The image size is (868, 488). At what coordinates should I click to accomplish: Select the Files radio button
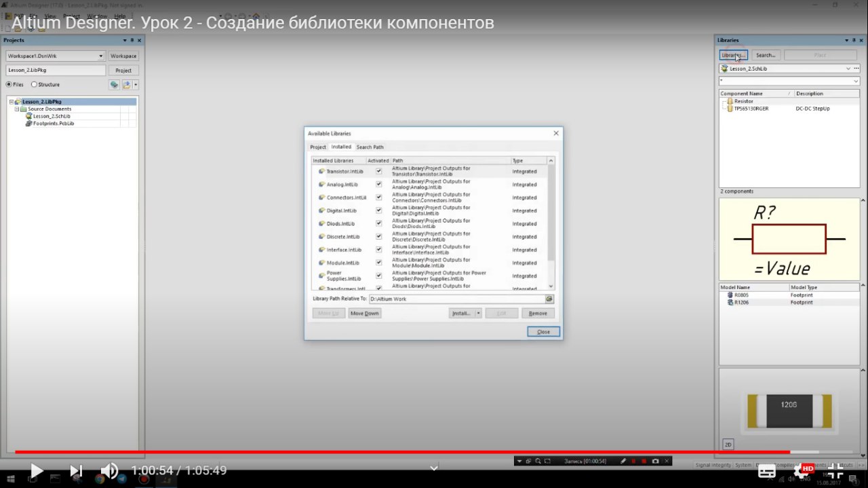[x=9, y=85]
